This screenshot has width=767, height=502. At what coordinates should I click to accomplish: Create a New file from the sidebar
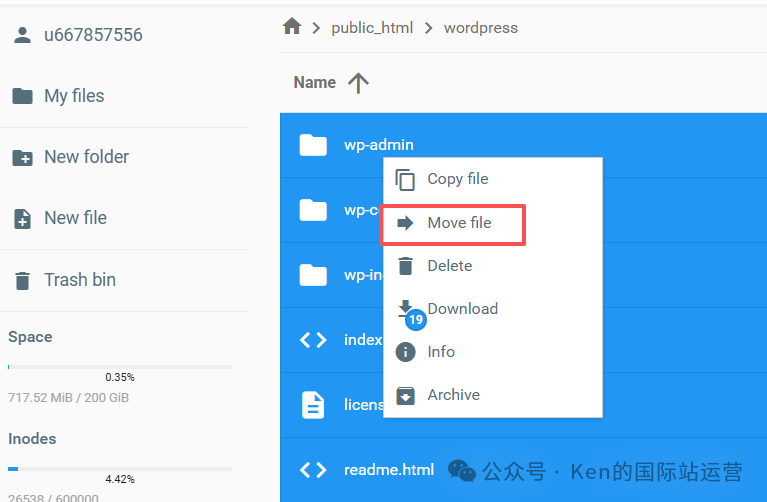coord(75,218)
